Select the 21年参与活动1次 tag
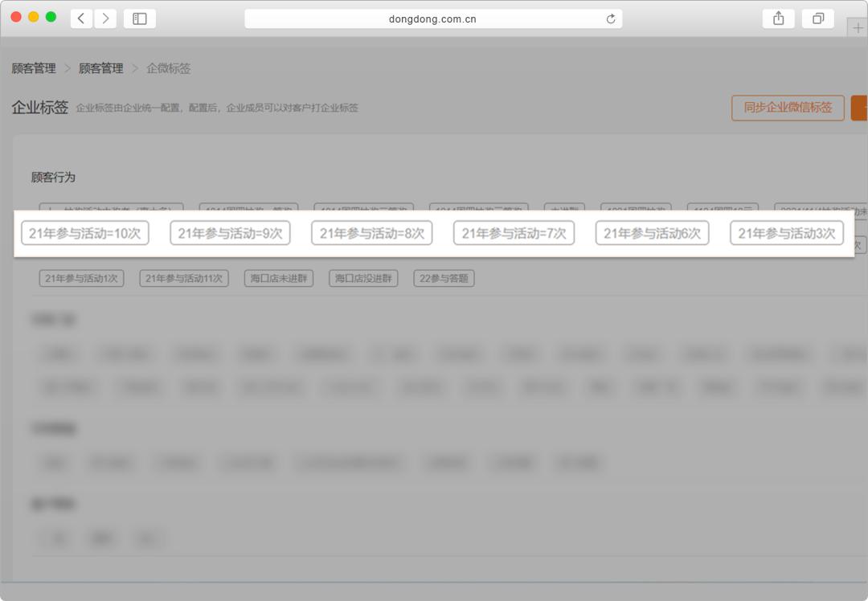The height and width of the screenshot is (601, 868). (x=81, y=278)
